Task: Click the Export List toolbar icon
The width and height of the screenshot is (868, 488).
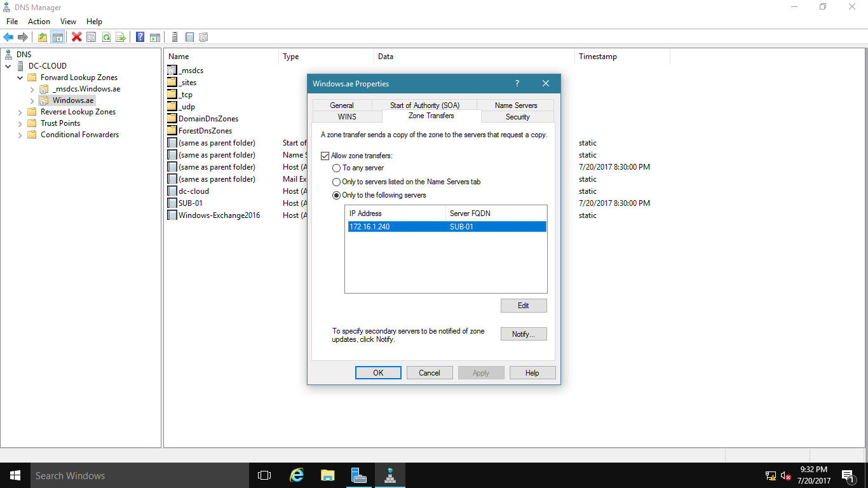Action: 121,37
